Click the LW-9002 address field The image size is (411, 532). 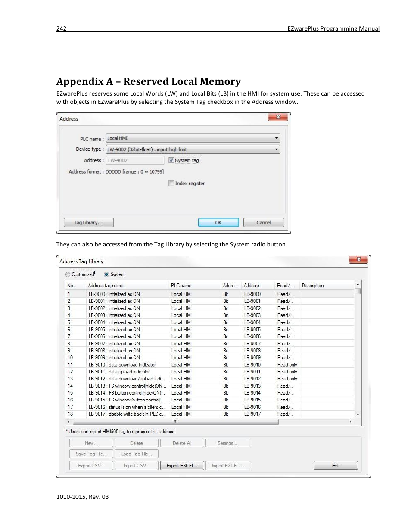135,160
